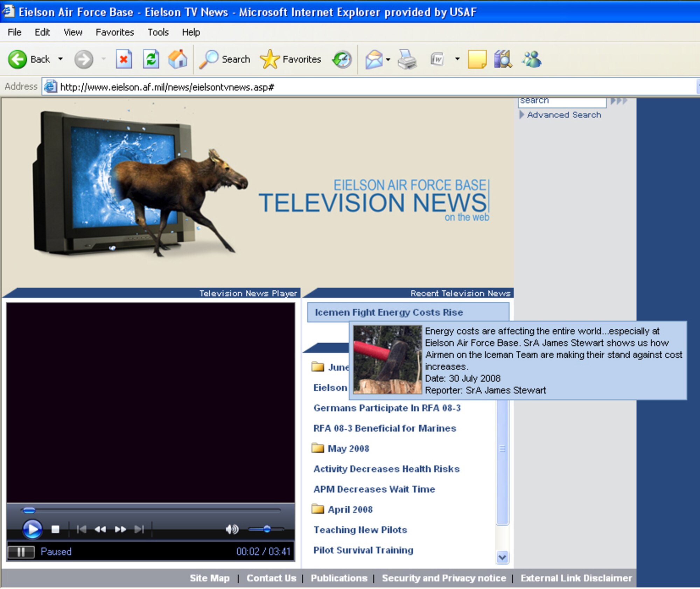This screenshot has width=700, height=589.
Task: Click the news list scrollbar thumb
Action: pos(502,462)
